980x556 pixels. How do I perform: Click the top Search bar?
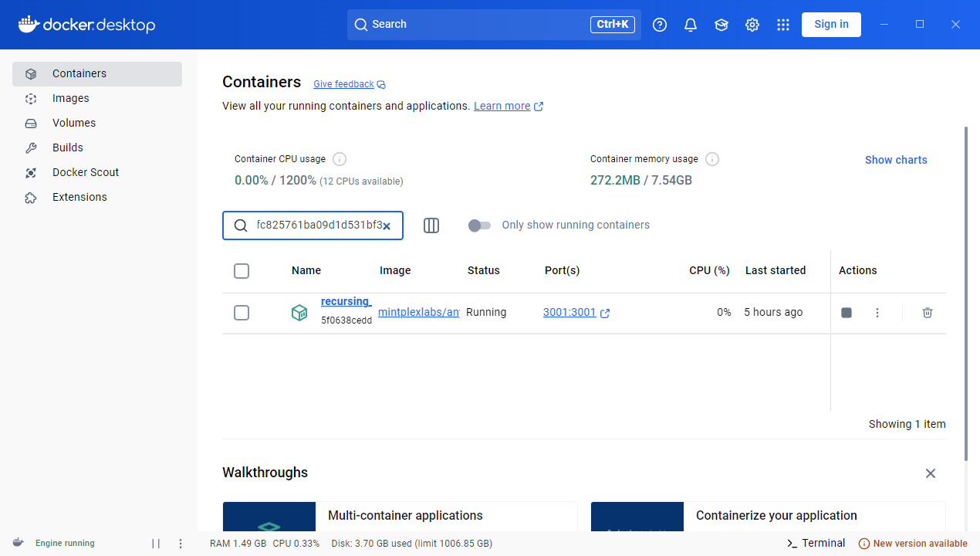coord(494,25)
